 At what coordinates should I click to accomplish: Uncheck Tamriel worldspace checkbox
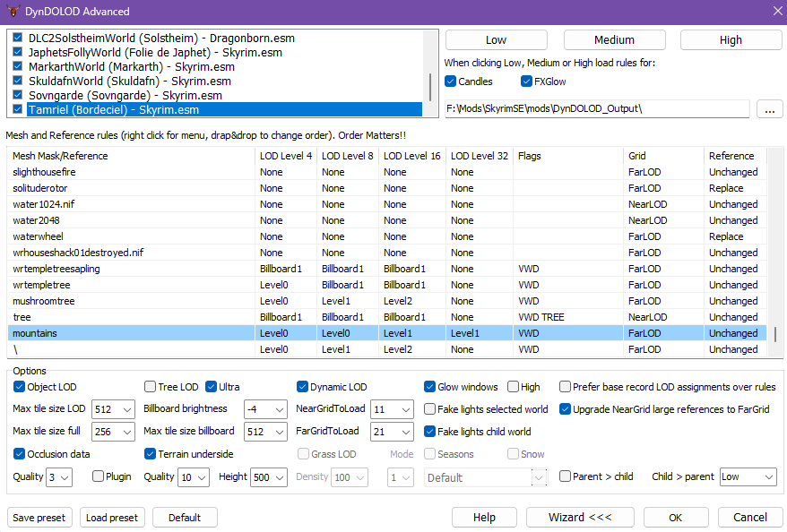pos(18,109)
